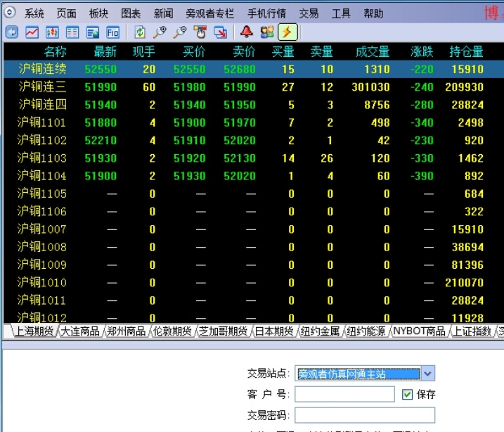Viewport: 504px width, 432px height.
Task: Toggle the 保存 checkbox
Action: pyautogui.click(x=407, y=395)
